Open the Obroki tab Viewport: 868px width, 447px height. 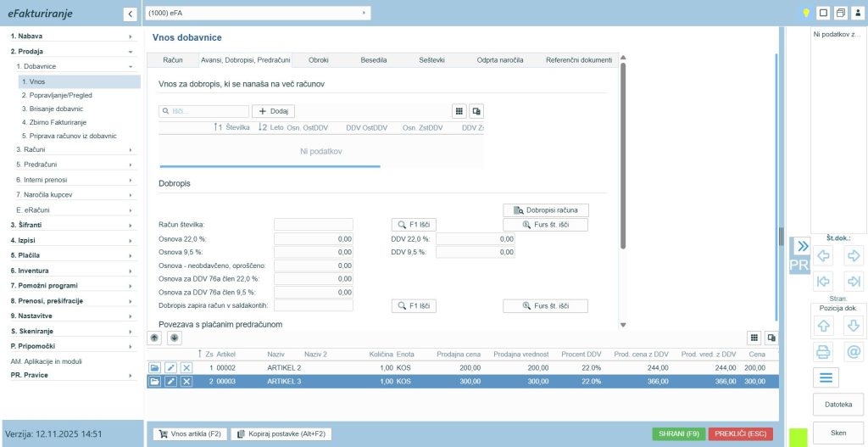coord(319,60)
